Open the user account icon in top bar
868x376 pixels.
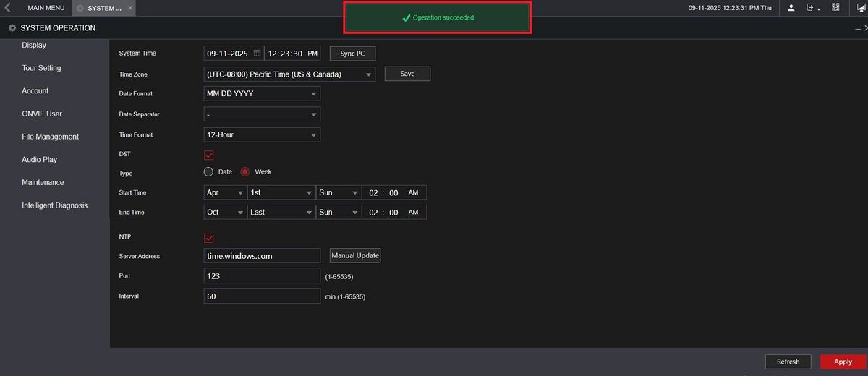(791, 8)
